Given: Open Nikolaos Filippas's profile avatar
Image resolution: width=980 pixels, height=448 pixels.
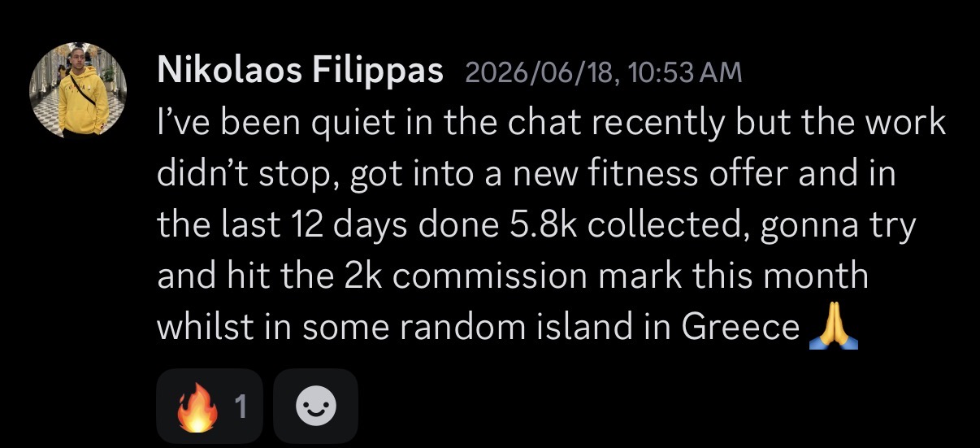Looking at the screenshot, I should (x=79, y=91).
